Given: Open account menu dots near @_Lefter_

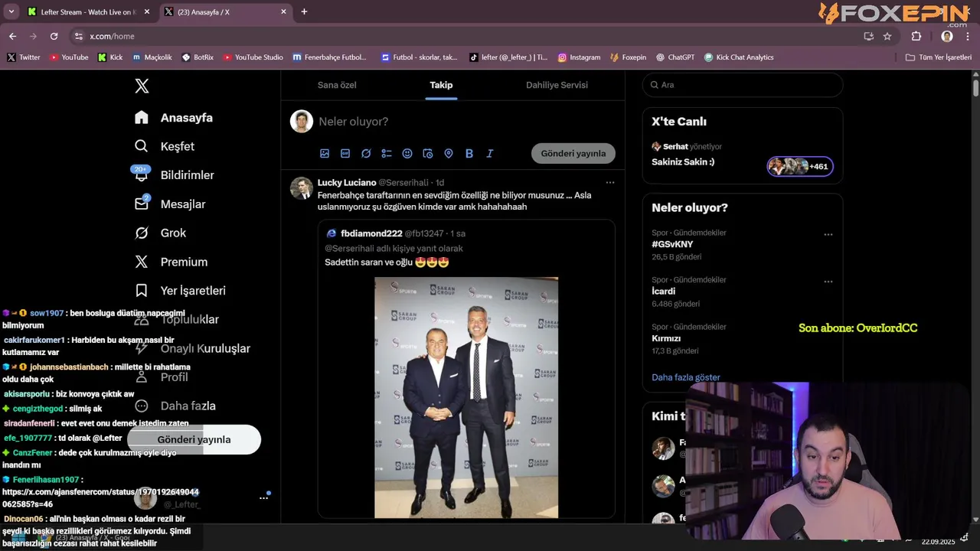Looking at the screenshot, I should tap(263, 497).
